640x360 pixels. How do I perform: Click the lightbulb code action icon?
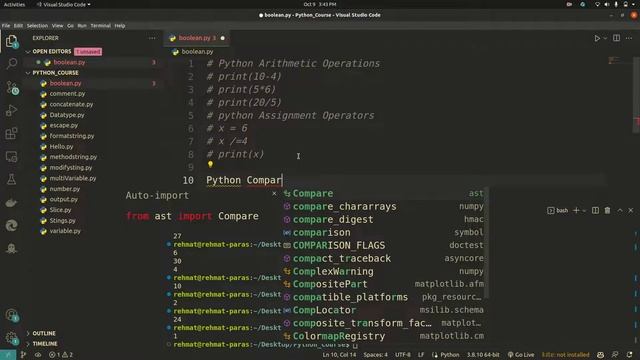click(210, 164)
